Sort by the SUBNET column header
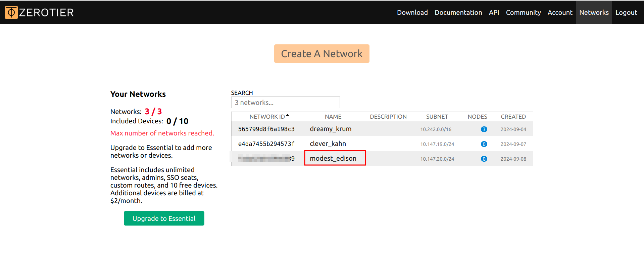Viewport: 644px width, 280px height. click(x=437, y=117)
